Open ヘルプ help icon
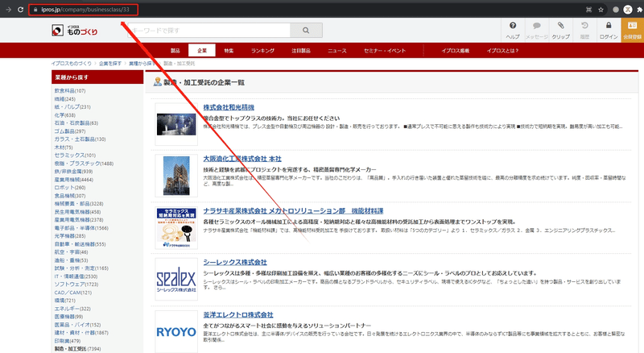 coord(513,31)
